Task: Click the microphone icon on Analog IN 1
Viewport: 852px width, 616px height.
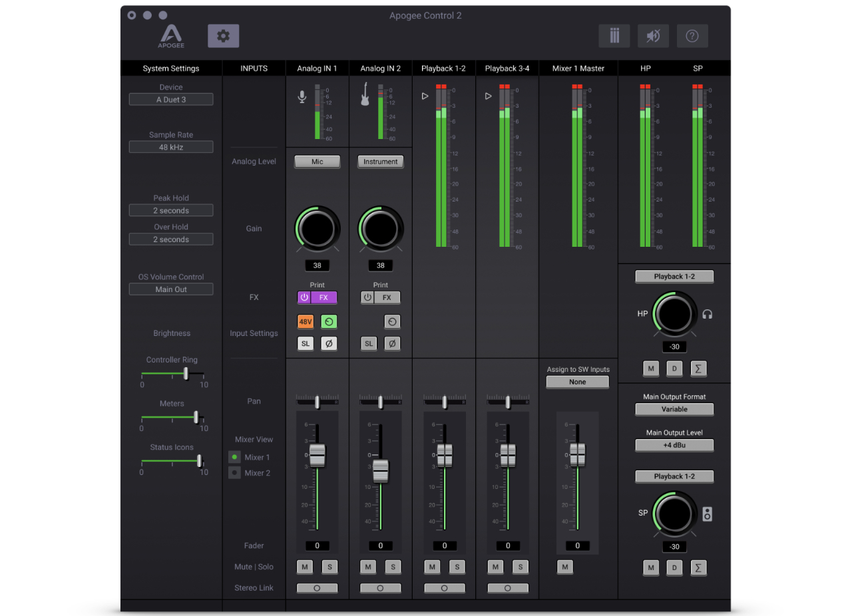Action: 302,97
